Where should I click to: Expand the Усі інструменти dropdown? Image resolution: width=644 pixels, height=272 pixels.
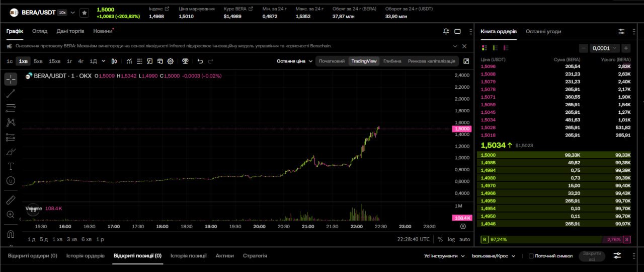coord(444,256)
